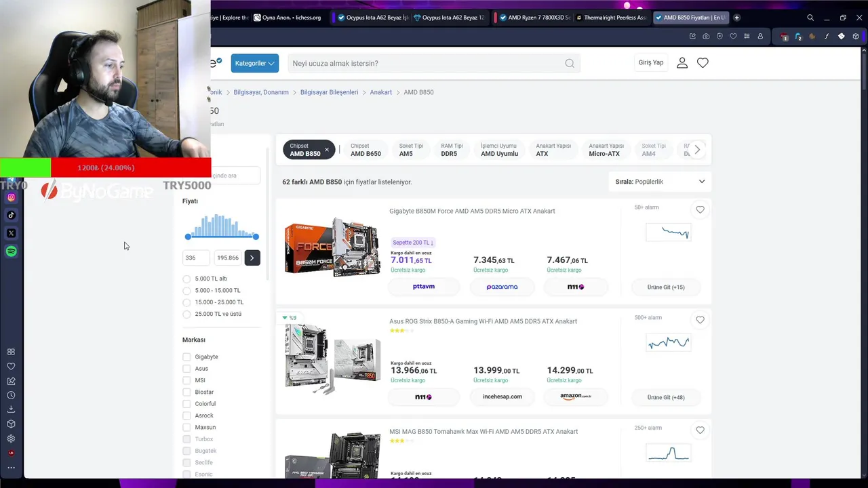Open browsing history clock icon in sidebar
868x488 pixels.
pyautogui.click(x=11, y=395)
